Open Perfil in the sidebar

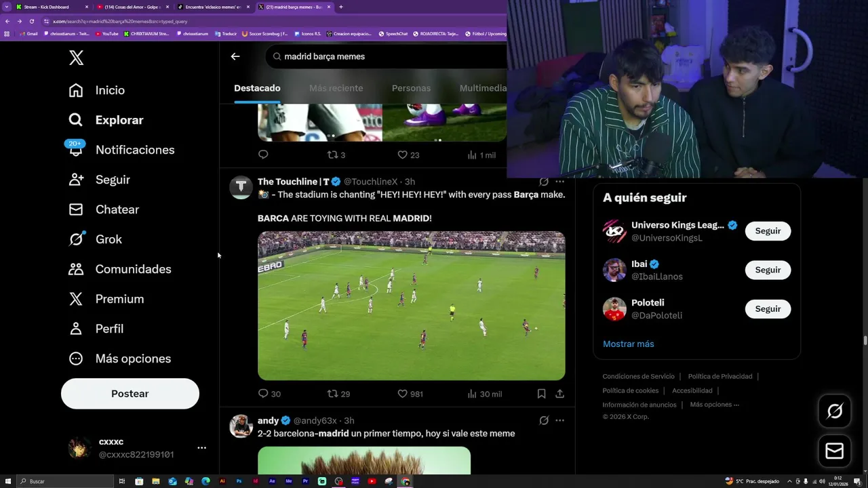point(96,329)
